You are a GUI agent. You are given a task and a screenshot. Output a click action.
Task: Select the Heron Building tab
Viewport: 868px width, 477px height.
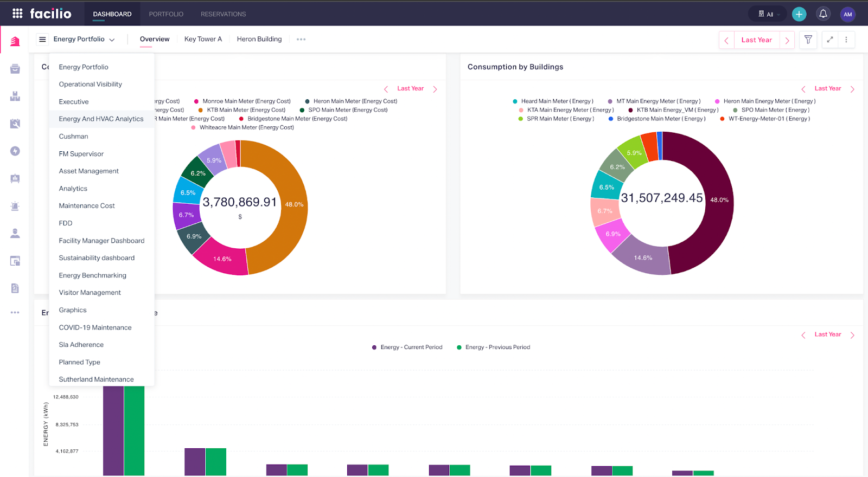click(x=259, y=39)
